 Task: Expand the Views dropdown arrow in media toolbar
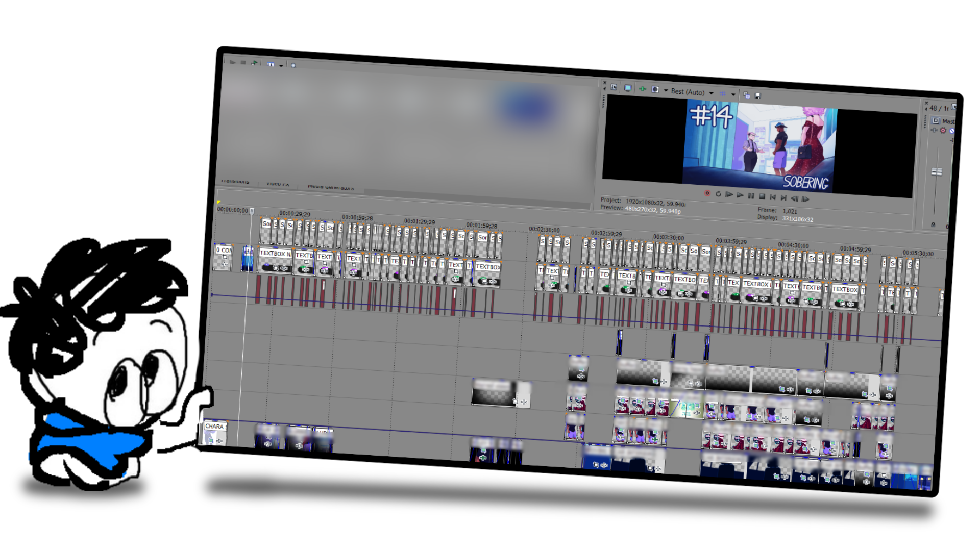point(281,65)
